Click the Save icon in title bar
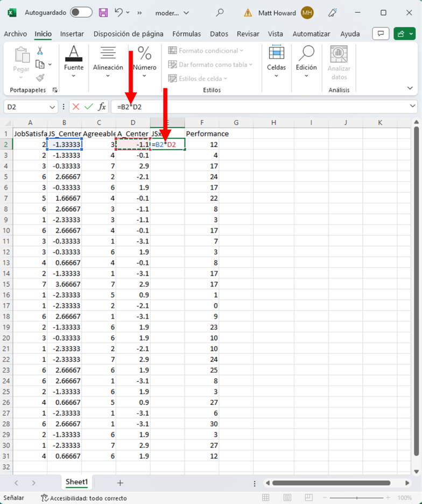 (x=103, y=12)
